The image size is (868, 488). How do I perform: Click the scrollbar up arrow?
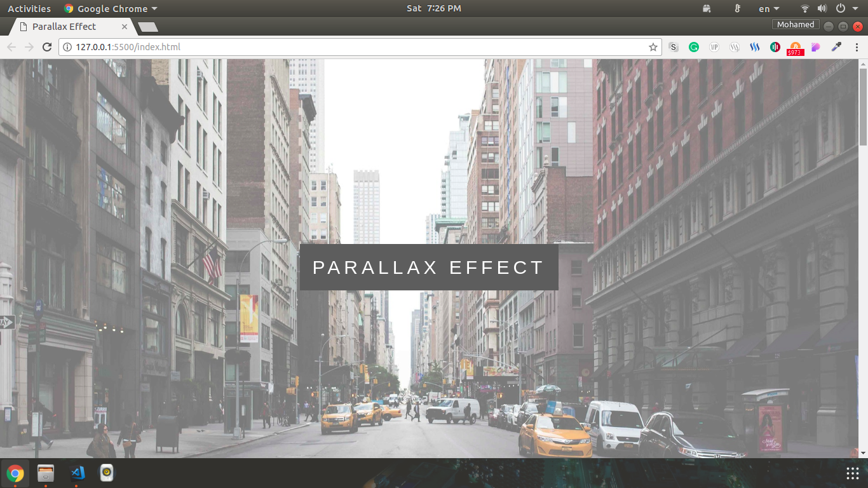coord(863,64)
